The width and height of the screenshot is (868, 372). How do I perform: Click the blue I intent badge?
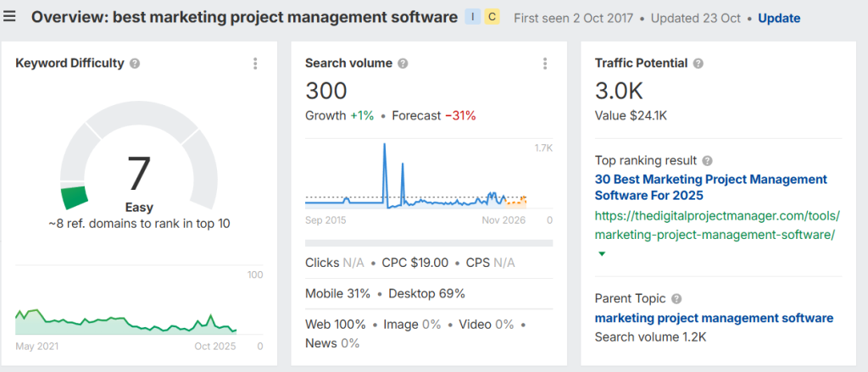(x=473, y=17)
